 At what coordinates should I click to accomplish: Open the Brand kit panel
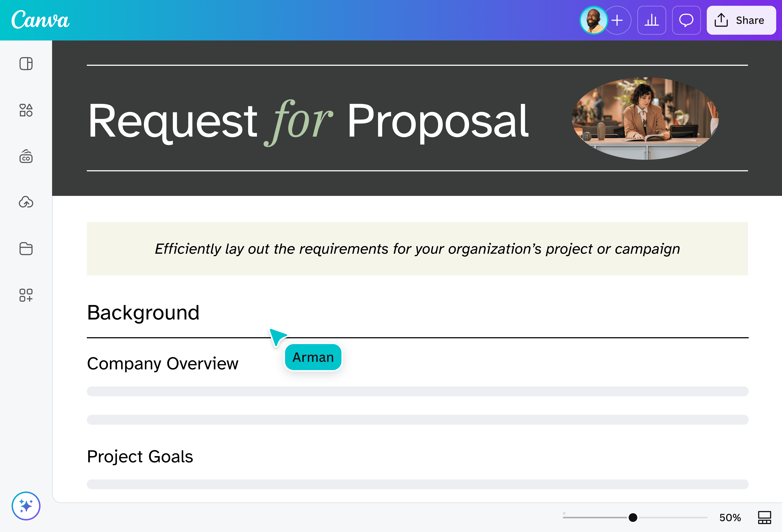coord(26,156)
